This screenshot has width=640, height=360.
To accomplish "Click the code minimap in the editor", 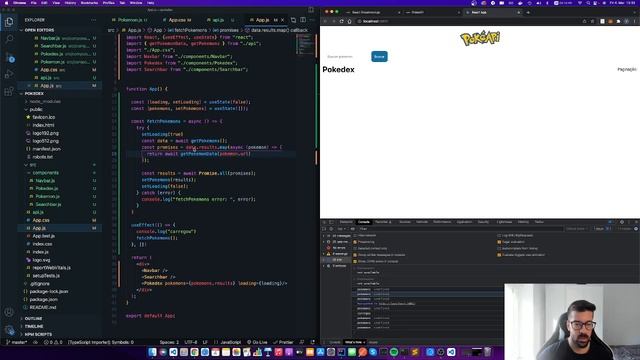I will click(x=304, y=45).
